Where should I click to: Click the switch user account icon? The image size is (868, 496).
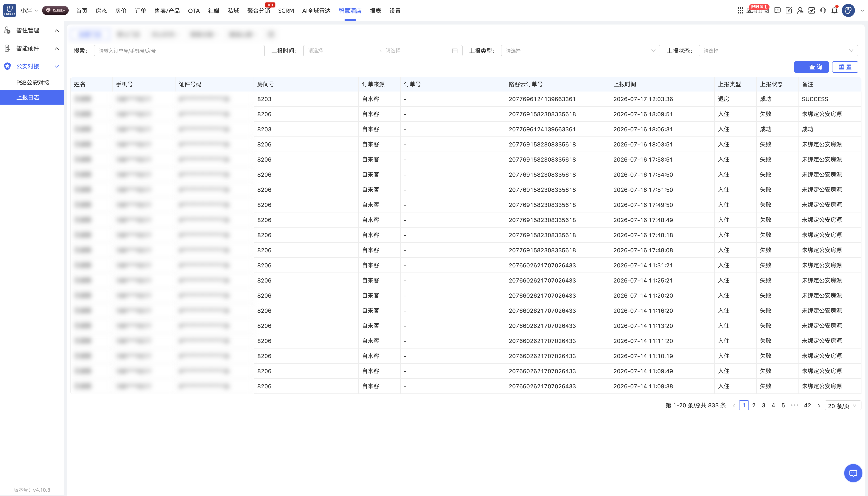pos(800,11)
